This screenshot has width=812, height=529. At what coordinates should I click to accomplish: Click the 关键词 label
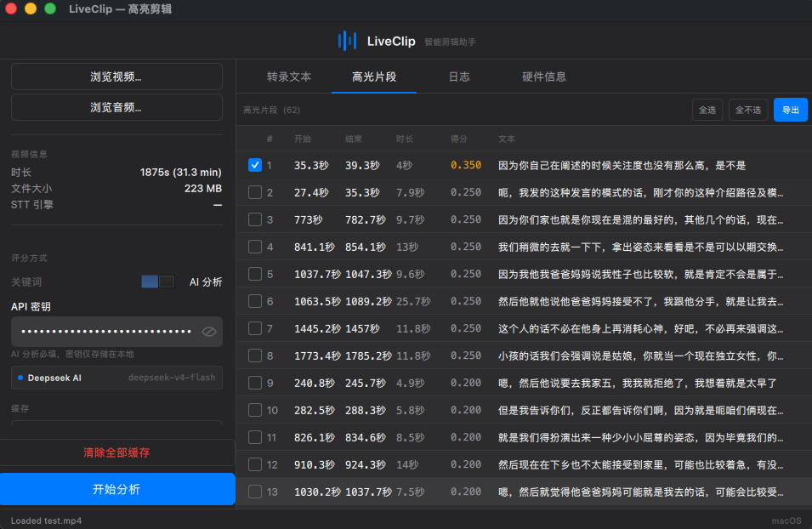point(26,282)
